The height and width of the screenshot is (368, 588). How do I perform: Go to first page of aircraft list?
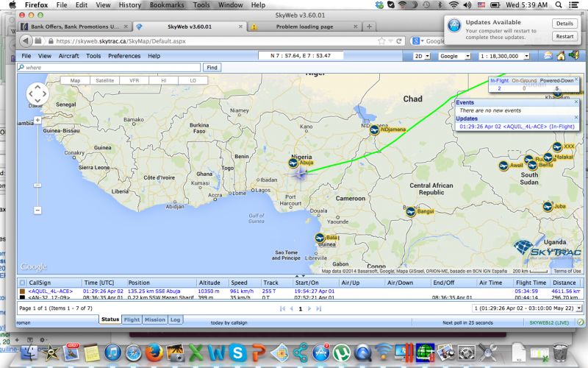coord(282,308)
